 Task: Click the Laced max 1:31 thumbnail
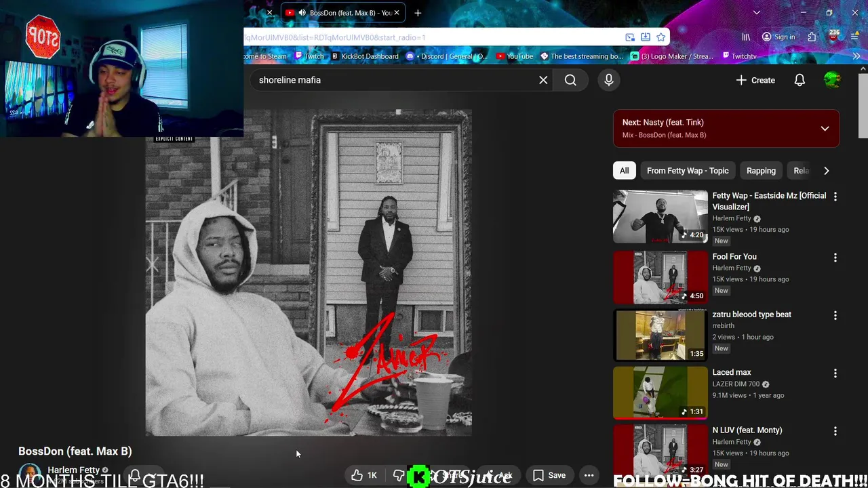pos(660,393)
